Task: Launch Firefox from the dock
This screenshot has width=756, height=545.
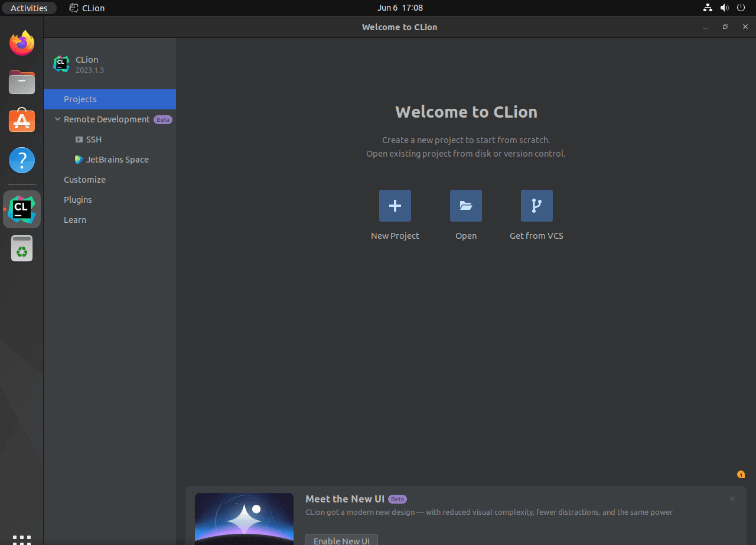Action: 21,43
